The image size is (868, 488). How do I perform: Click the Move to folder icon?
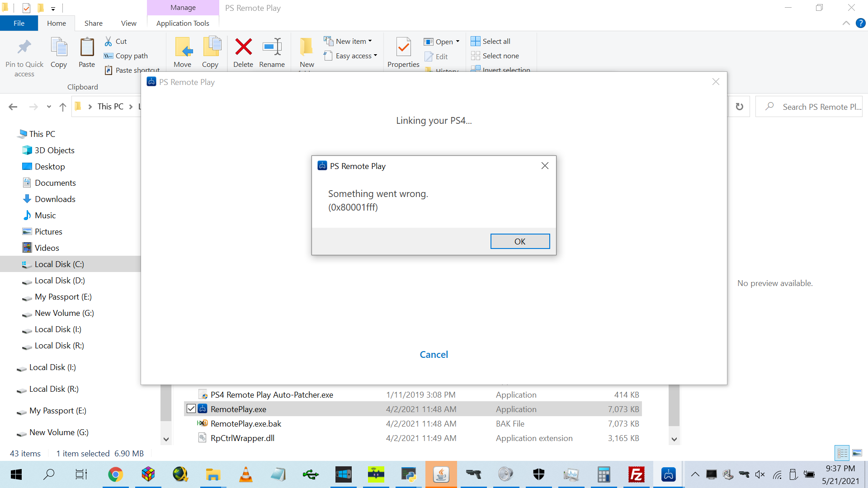point(183,47)
